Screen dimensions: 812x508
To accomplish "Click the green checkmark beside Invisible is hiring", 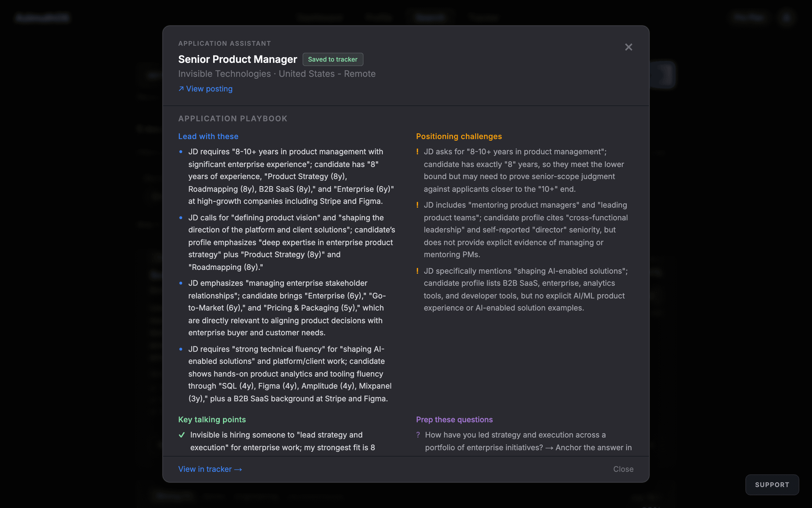I will (x=182, y=435).
